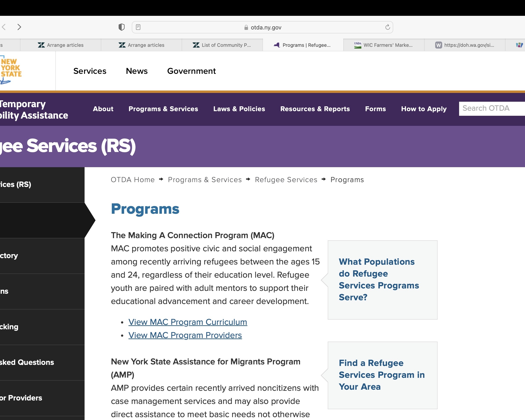Switch to WIC Farmers' Market tab
Image resolution: width=525 pixels, height=420 pixels.
(384, 45)
